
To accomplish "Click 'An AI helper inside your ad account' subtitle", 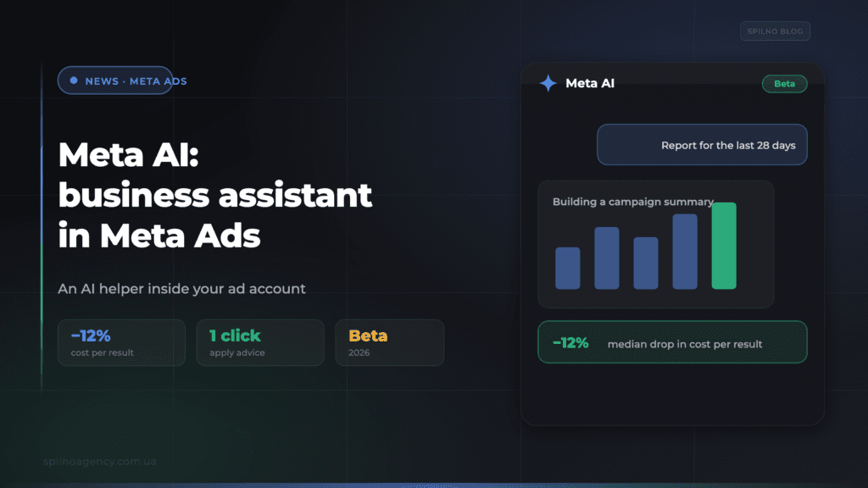I will click(x=181, y=289).
